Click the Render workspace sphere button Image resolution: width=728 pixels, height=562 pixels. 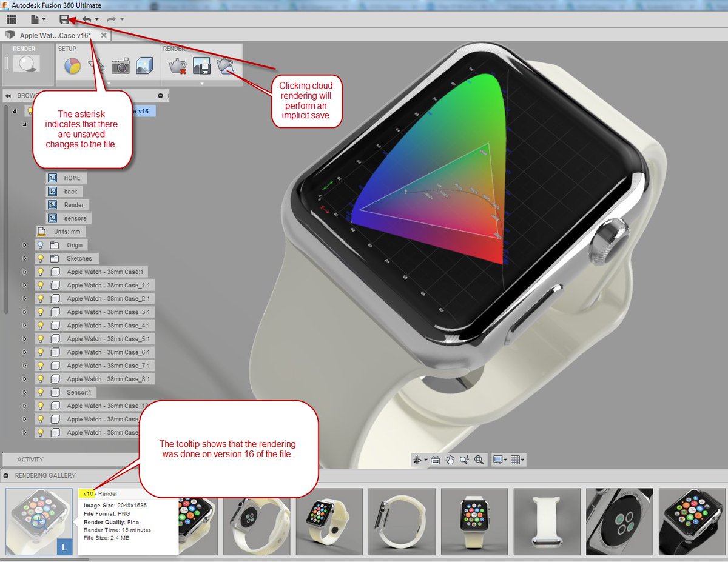(x=25, y=64)
